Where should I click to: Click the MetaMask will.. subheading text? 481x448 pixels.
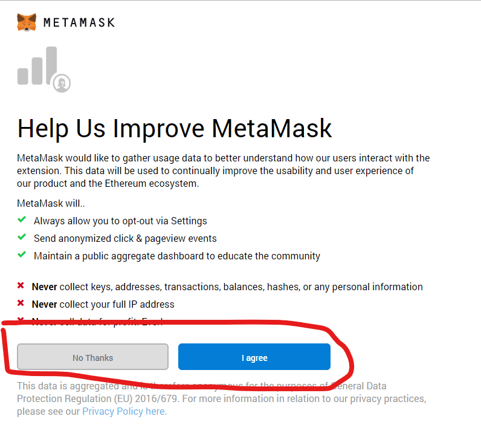pyautogui.click(x=51, y=203)
